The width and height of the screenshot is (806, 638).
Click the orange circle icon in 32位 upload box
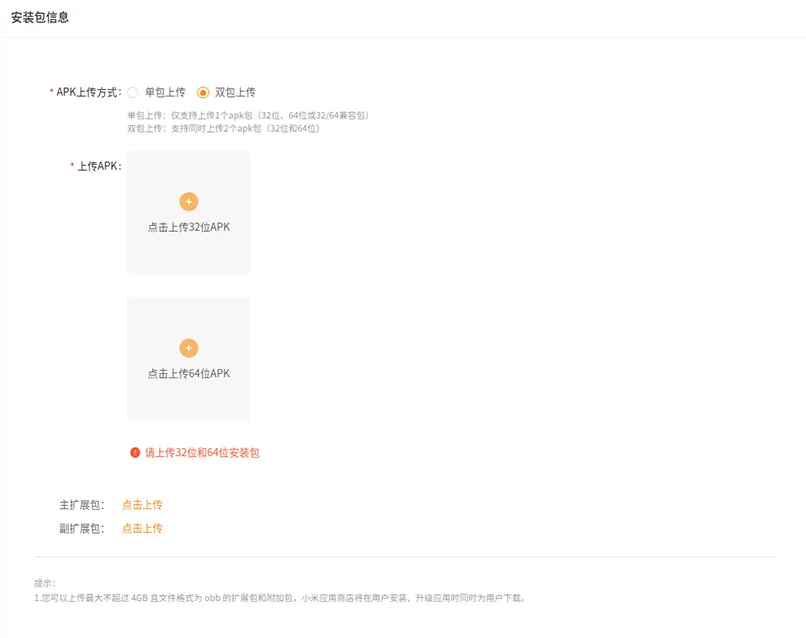[x=188, y=201]
